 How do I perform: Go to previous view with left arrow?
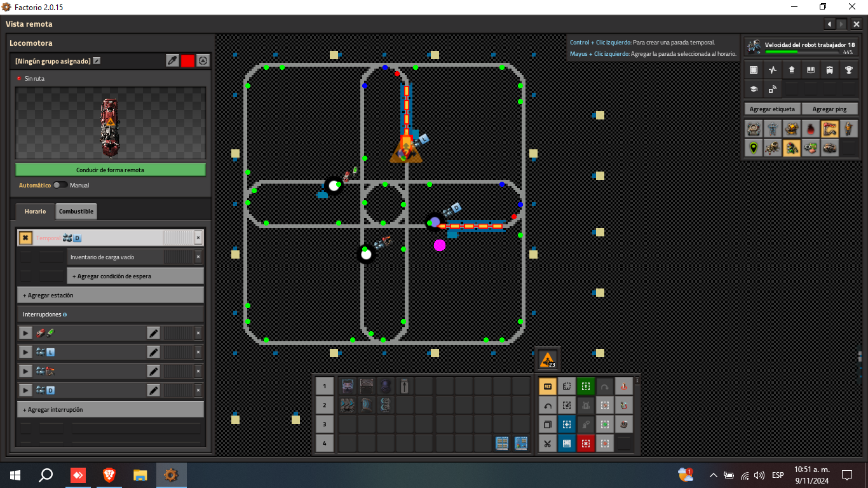point(829,24)
